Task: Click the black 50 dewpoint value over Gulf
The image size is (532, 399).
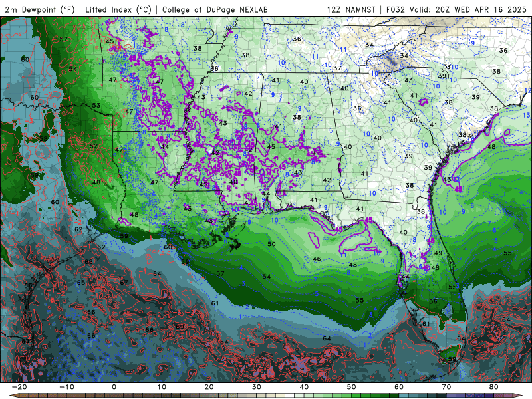Action: click(x=271, y=244)
